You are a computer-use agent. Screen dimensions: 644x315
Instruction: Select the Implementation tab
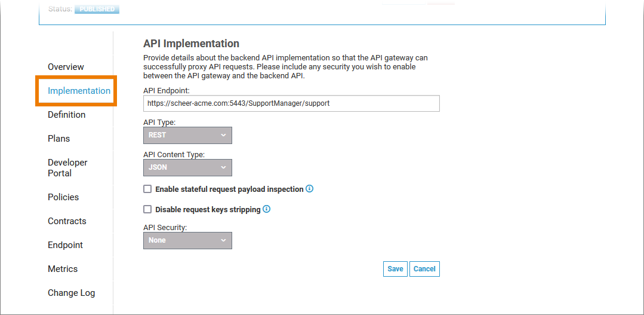point(79,91)
